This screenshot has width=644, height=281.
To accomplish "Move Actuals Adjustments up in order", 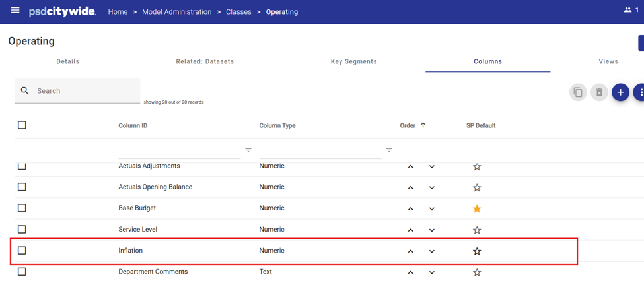I will pyautogui.click(x=410, y=167).
